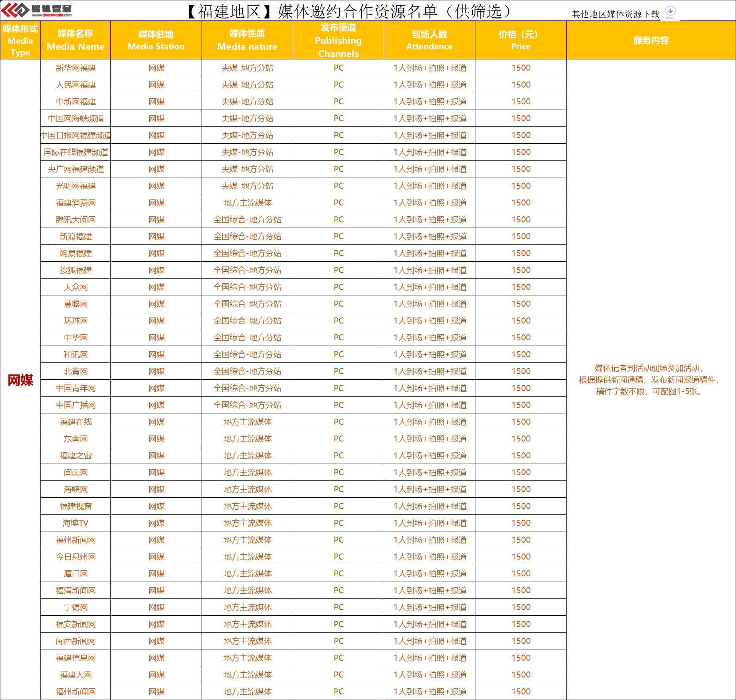The height and width of the screenshot is (700, 736).
Task: Click the blue download icon at top right
Action: [x=670, y=11]
